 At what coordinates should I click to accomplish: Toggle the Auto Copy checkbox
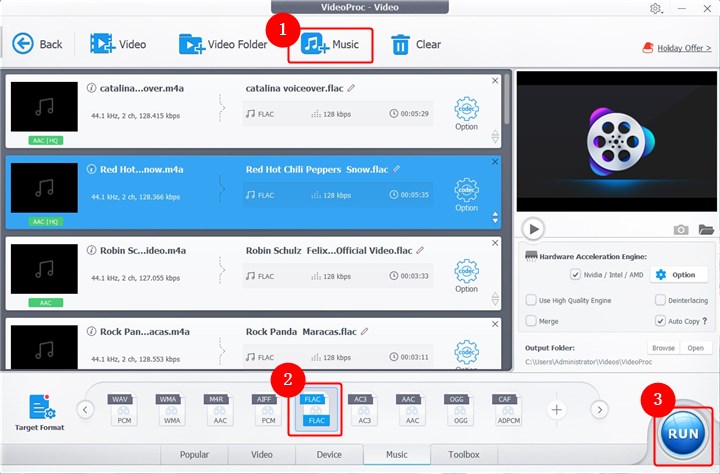[660, 321]
